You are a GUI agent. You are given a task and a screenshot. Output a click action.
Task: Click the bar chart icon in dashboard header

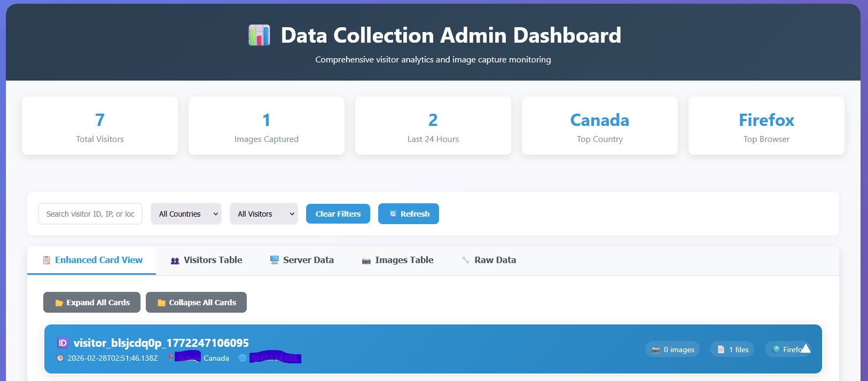tap(259, 35)
